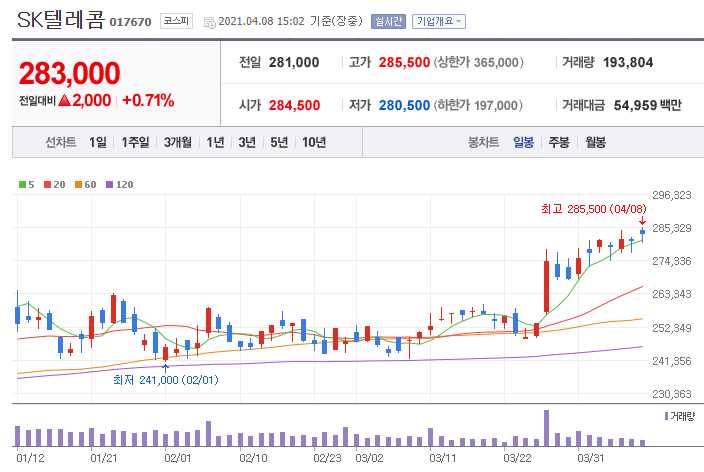Select the 3개월 line chart period

coord(177,142)
